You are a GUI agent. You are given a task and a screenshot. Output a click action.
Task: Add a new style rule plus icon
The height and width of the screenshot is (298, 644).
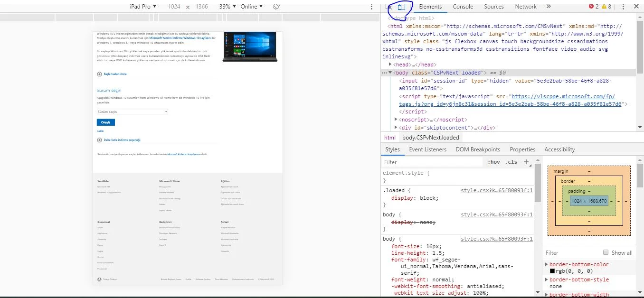tap(526, 162)
